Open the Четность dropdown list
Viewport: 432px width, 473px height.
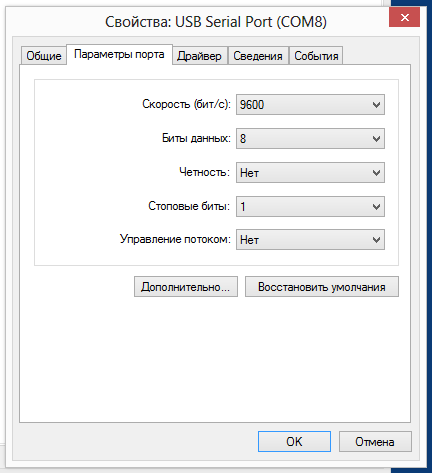click(310, 173)
